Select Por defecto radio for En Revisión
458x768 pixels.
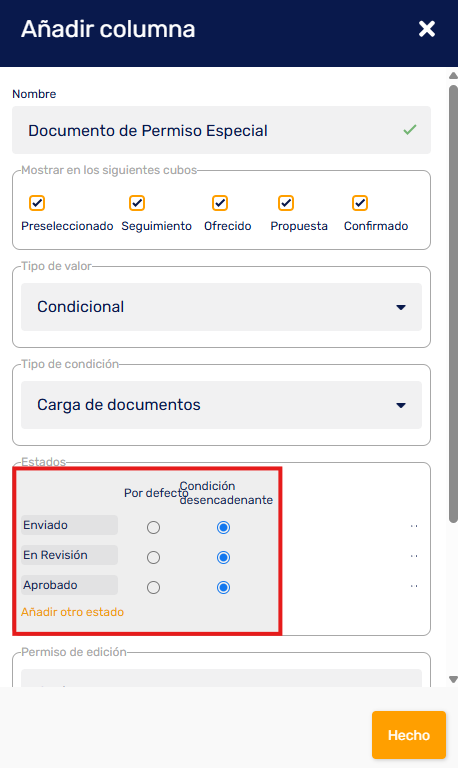[153, 557]
